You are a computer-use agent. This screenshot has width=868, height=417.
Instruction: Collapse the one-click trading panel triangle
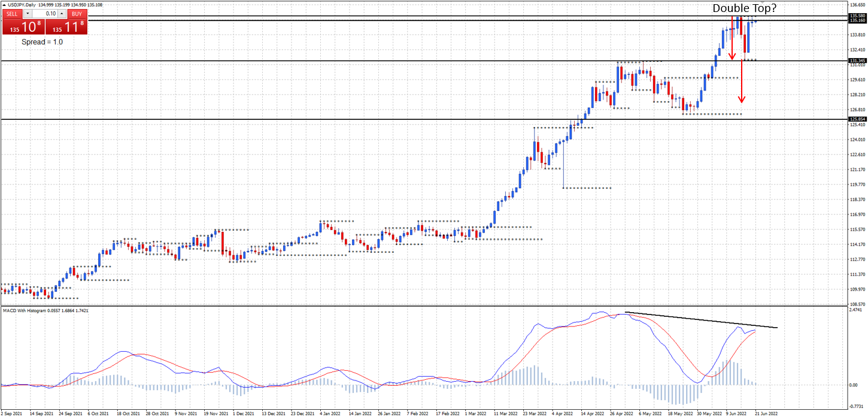click(x=4, y=5)
